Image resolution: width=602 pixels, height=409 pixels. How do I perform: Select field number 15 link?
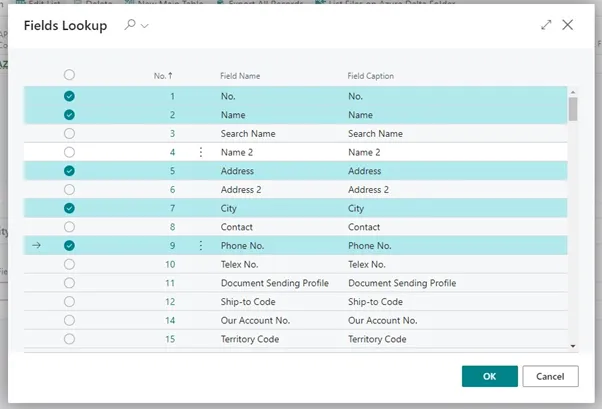click(x=170, y=339)
